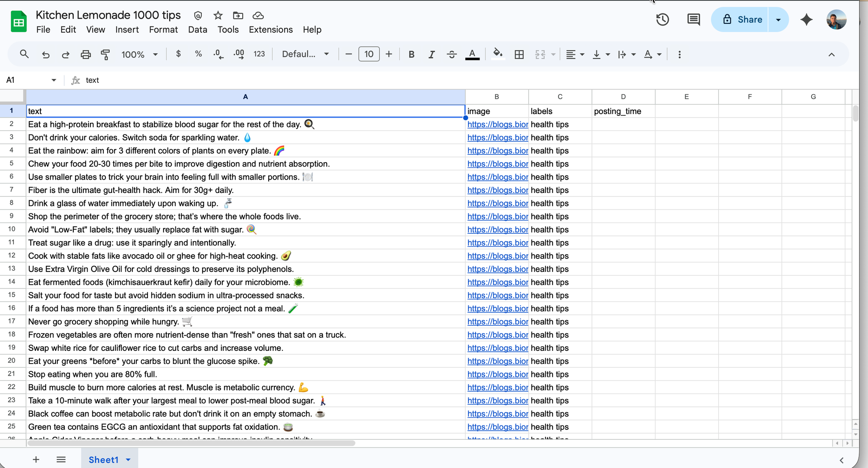The image size is (868, 468).
Task: Open the blog link in row 2
Action: tap(497, 124)
